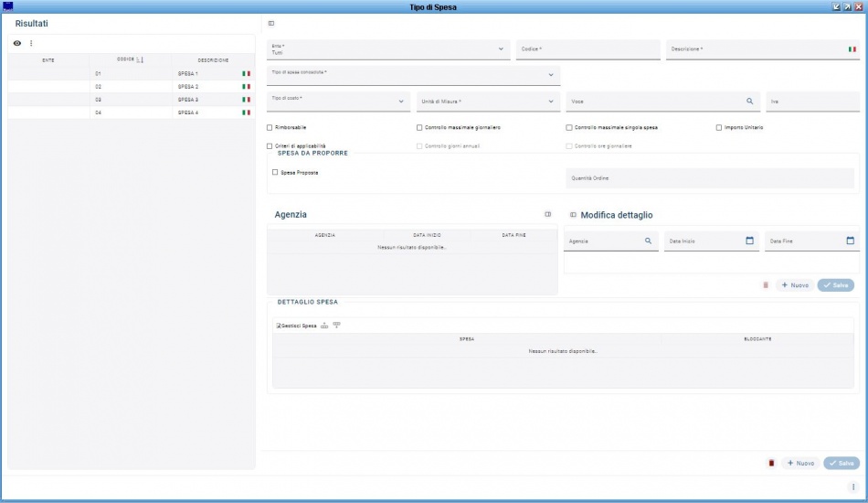
Task: Select the SPESA 3 row in results
Action: click(187, 99)
